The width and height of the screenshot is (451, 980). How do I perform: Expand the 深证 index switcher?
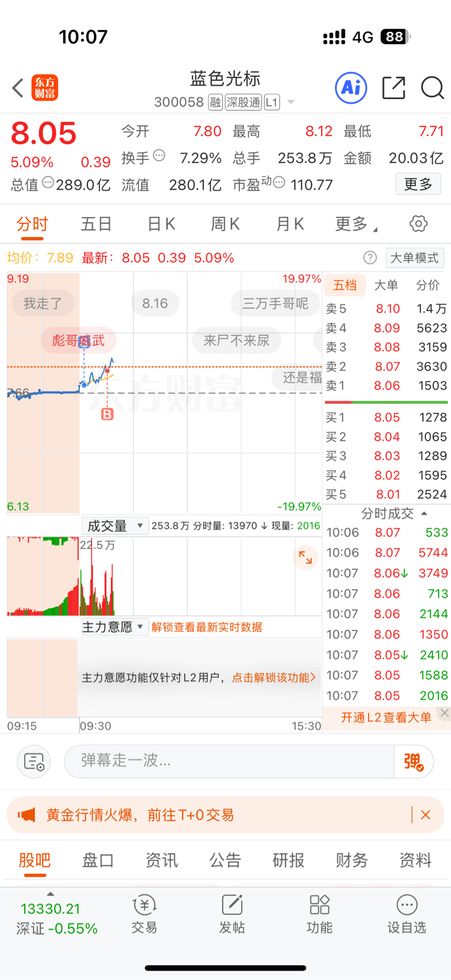(x=51, y=894)
